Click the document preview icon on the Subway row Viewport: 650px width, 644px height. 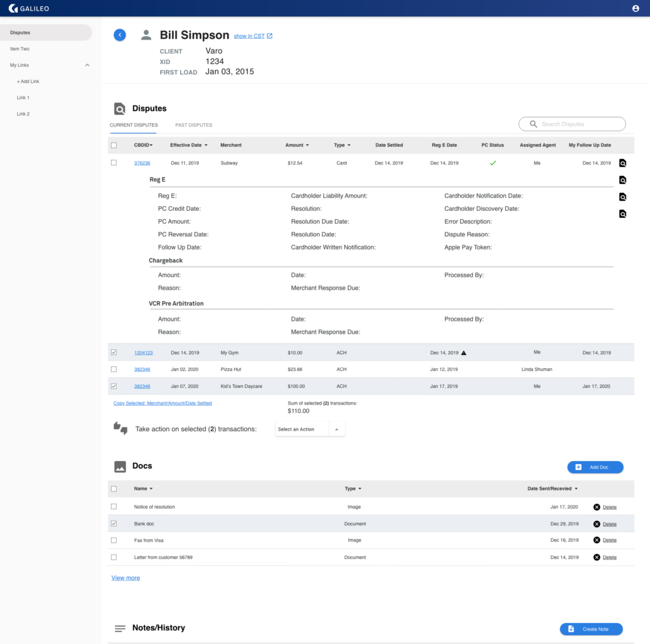click(x=623, y=163)
